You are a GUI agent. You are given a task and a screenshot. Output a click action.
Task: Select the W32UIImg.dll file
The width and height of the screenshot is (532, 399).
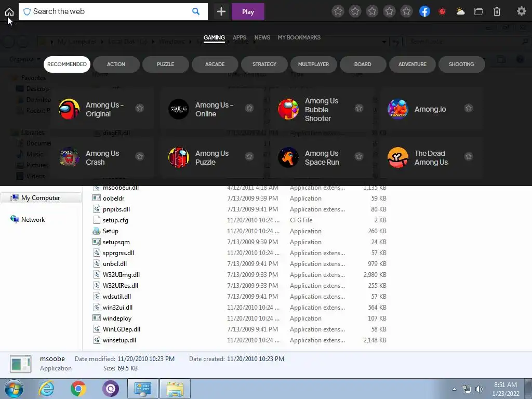click(x=121, y=275)
